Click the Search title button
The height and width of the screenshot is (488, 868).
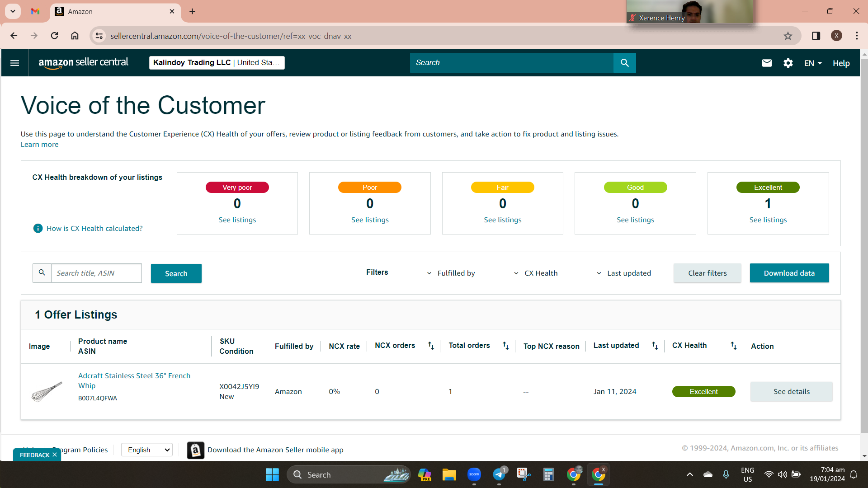click(176, 273)
